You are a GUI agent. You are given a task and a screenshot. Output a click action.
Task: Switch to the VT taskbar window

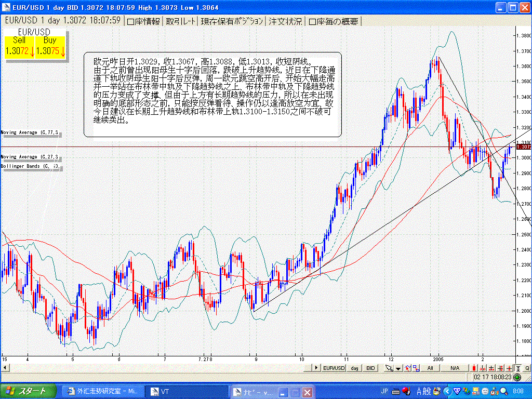[x=186, y=392]
